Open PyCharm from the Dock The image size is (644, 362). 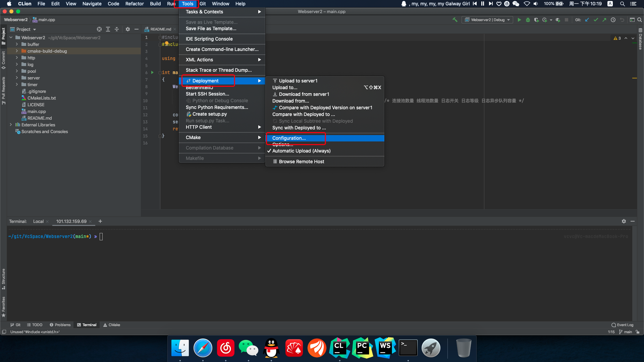coord(362,348)
